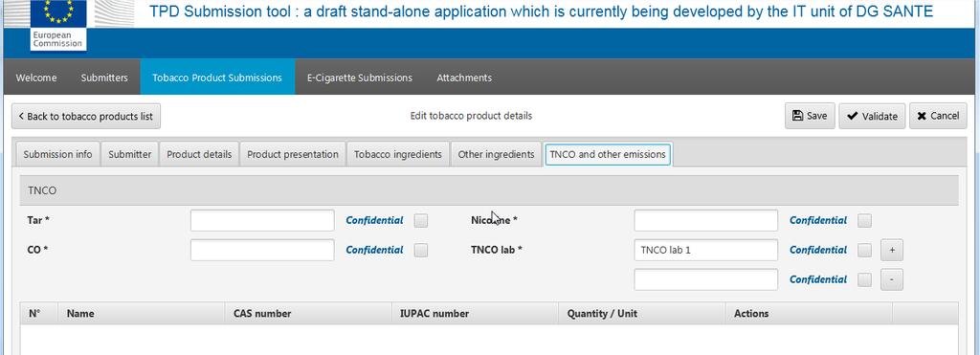
Task: Go back to tobacco products list
Action: [x=85, y=116]
